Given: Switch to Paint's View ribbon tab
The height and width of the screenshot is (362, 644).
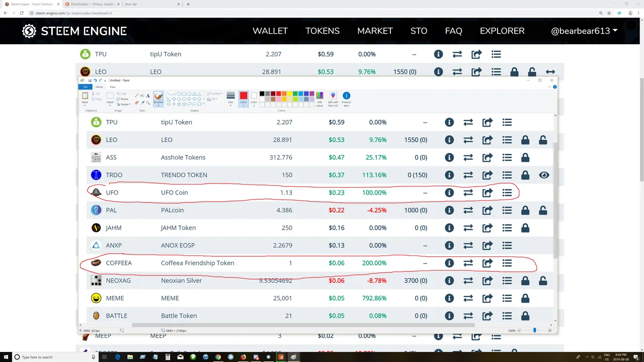Looking at the screenshot, I should [x=112, y=86].
